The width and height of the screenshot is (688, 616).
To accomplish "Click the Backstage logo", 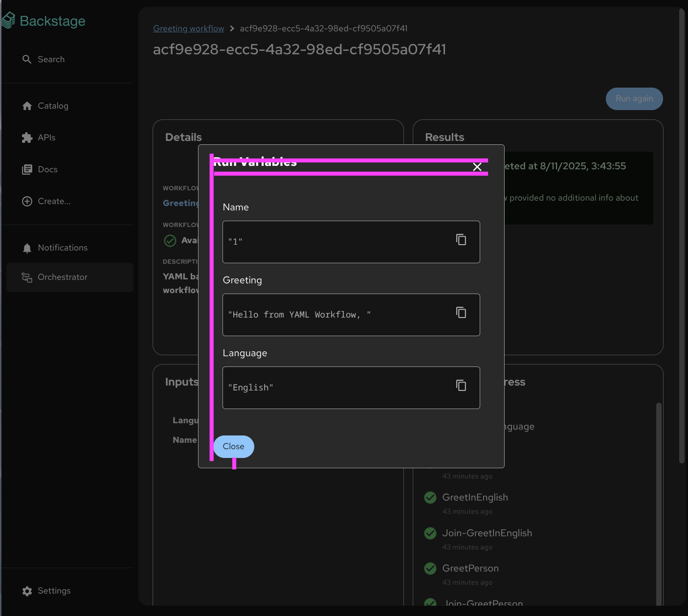I will (44, 21).
